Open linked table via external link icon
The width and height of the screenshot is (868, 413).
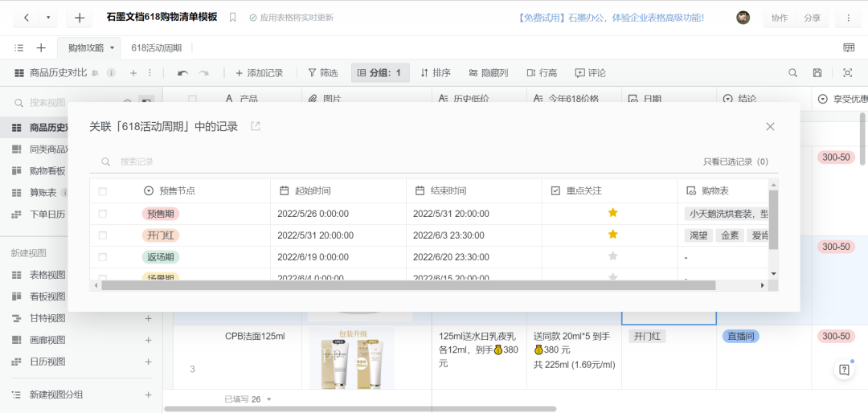[x=256, y=126]
